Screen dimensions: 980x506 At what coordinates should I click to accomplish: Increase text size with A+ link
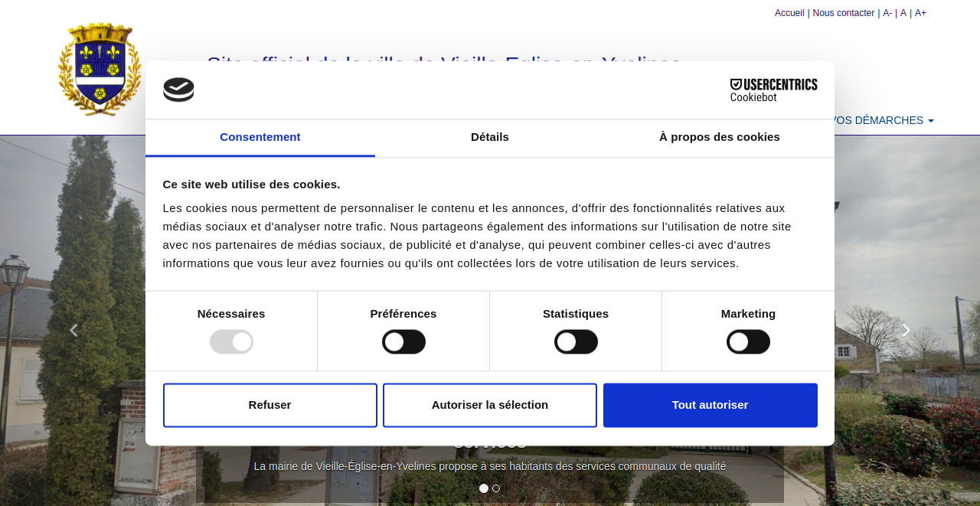pos(920,13)
